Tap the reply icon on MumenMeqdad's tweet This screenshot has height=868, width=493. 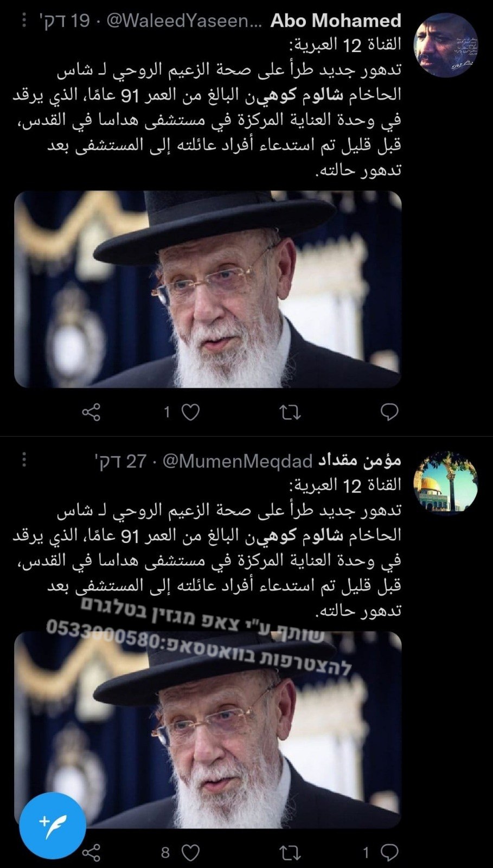389,852
